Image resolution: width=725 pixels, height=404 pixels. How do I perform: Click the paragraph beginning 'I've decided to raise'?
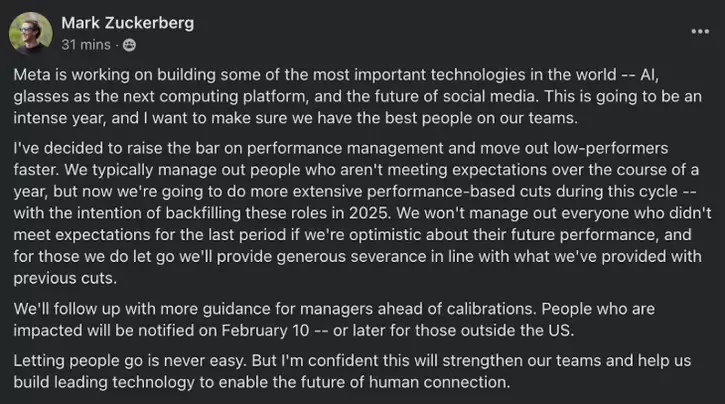[362, 213]
